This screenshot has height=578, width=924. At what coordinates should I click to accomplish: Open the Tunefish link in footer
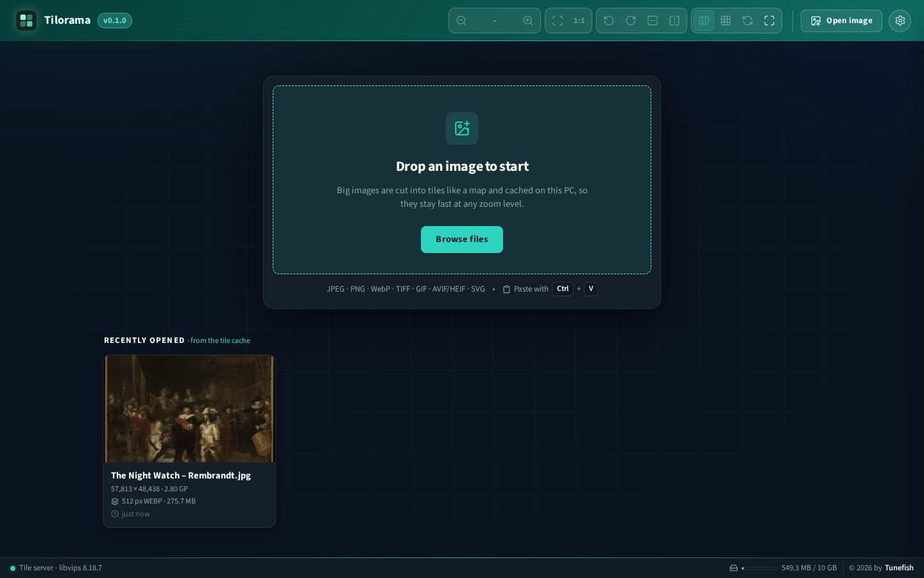(x=899, y=568)
